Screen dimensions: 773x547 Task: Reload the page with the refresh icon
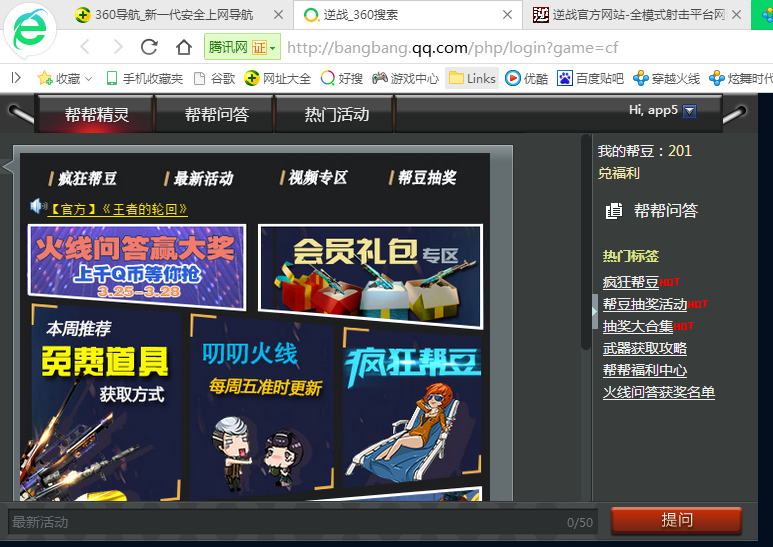click(x=149, y=47)
